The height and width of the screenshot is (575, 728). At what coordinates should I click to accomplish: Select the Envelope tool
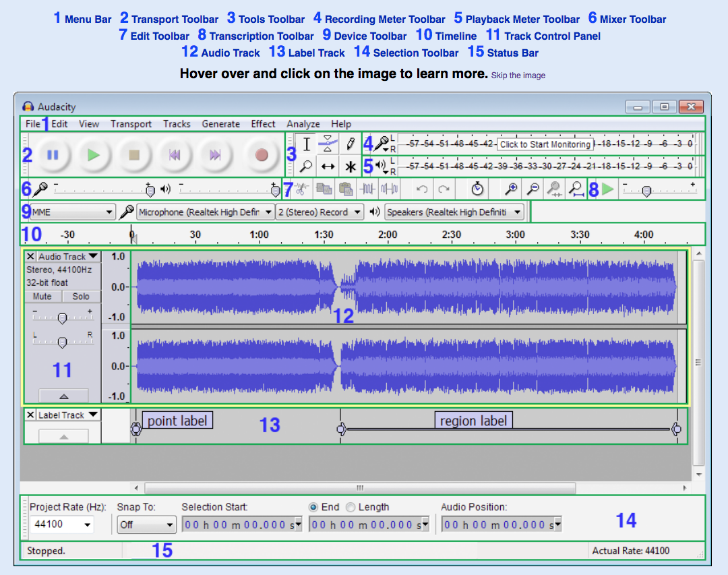point(328,144)
